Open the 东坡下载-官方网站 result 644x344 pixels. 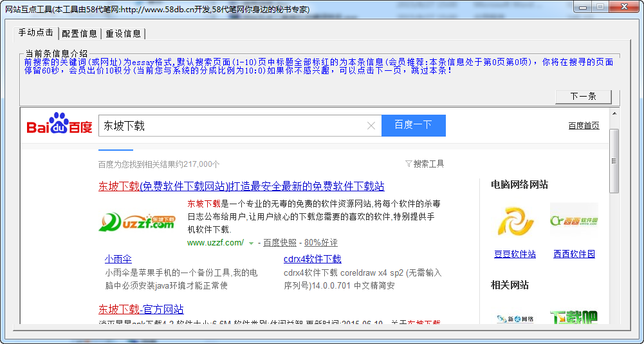click(142, 309)
